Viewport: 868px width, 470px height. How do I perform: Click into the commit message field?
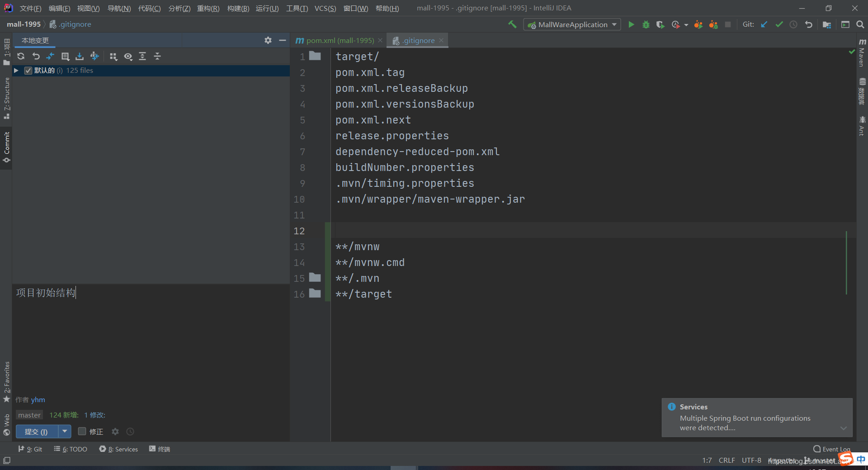(151, 339)
